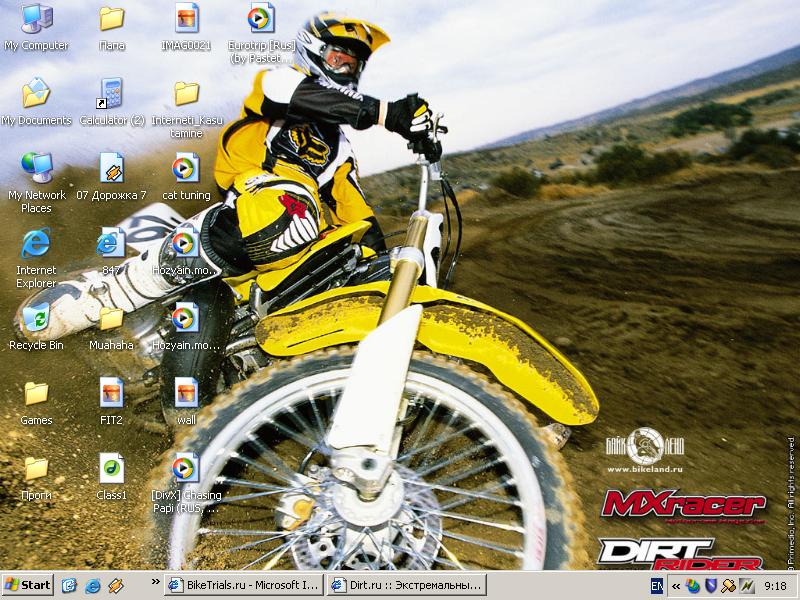
Task: Expand the Quick Launch overflow chevron
Action: pos(155,581)
